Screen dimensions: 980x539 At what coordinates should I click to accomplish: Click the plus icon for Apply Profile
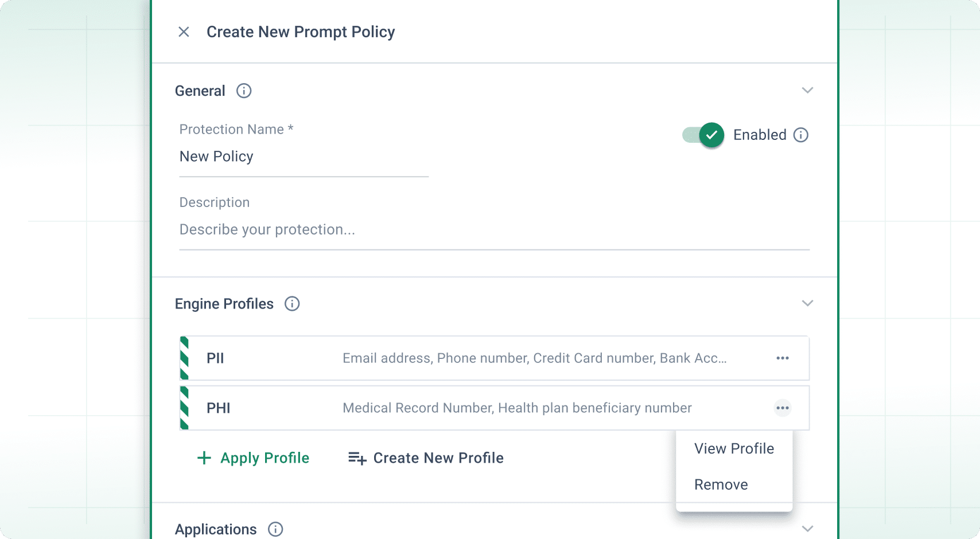(x=204, y=458)
